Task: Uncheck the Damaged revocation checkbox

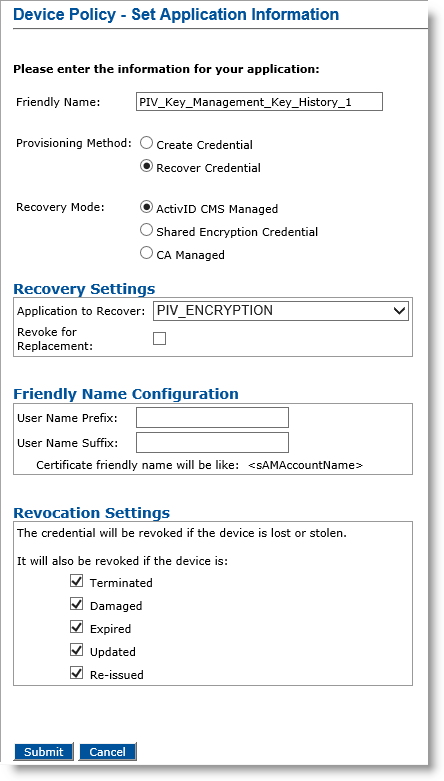Action: pos(77,604)
